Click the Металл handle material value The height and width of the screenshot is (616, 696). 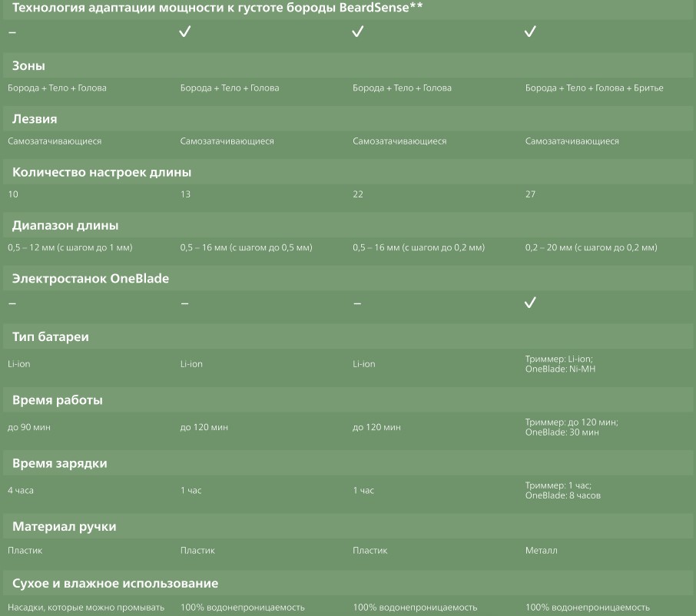point(541,551)
